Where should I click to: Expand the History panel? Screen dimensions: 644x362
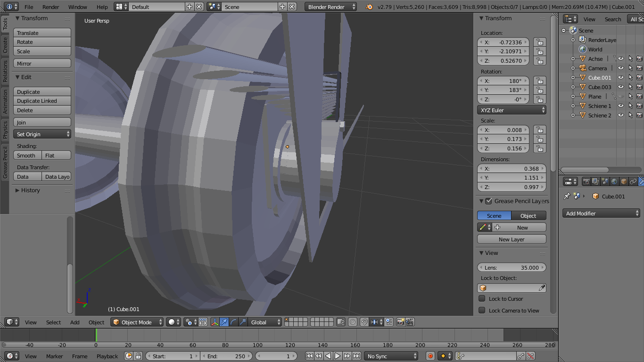(x=30, y=190)
